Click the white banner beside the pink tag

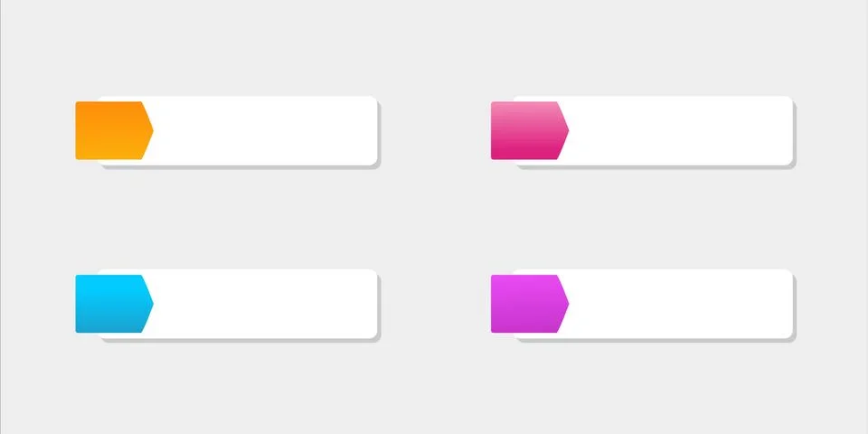coord(678,130)
